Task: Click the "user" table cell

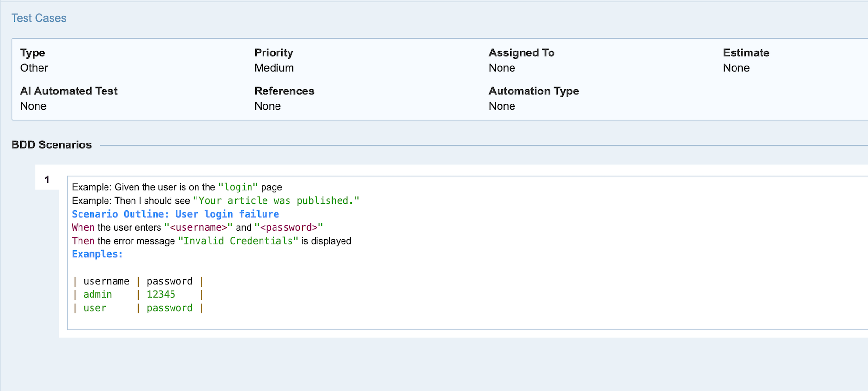Action: click(x=95, y=308)
